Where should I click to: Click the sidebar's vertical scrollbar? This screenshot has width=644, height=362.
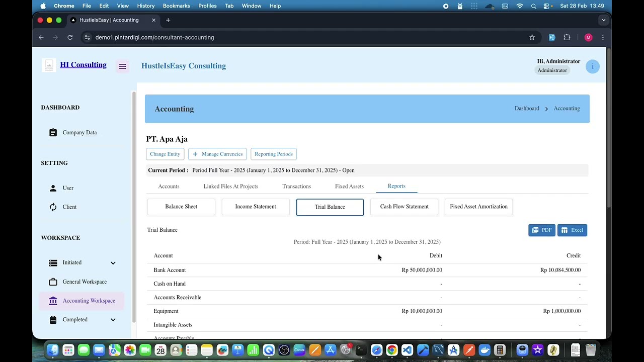pos(134,206)
